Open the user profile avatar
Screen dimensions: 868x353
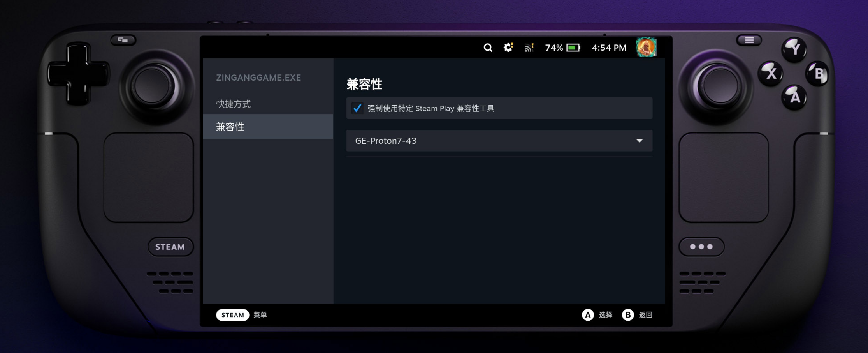[646, 48]
